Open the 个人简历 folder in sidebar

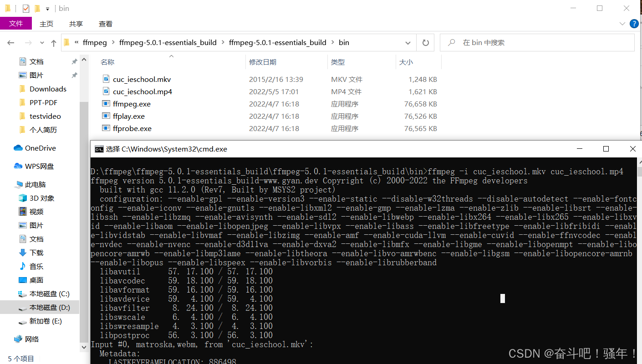pyautogui.click(x=43, y=130)
